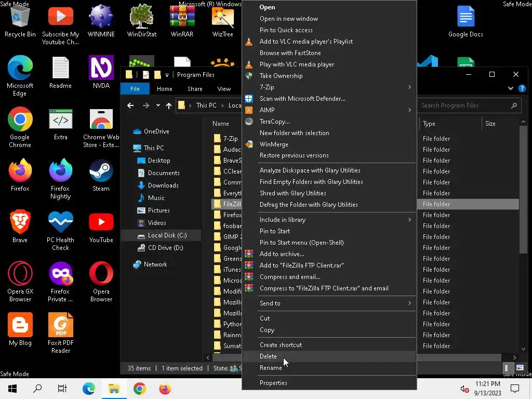This screenshot has height=399, width=532.
Task: Launch Opera GX Browser from the desktop
Action: [20, 281]
